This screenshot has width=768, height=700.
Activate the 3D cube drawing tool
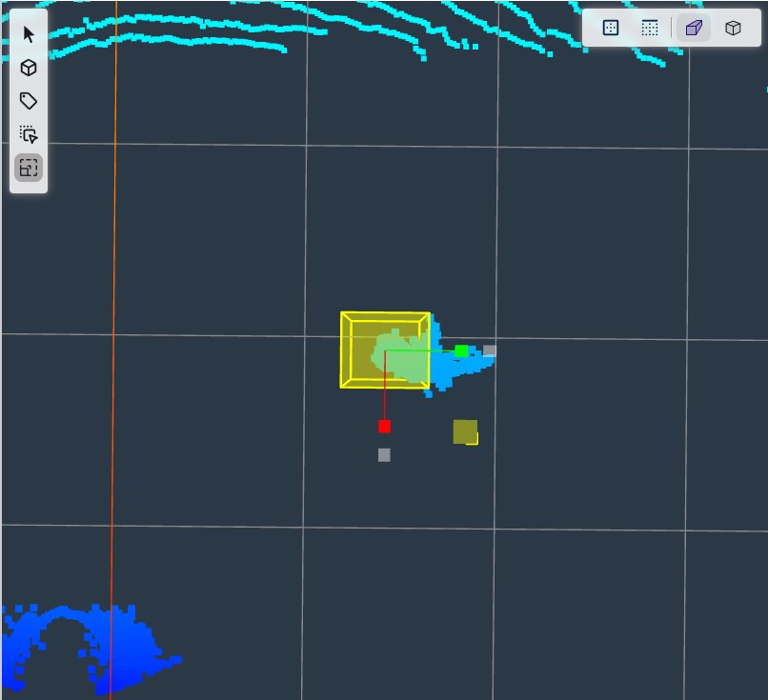coord(29,68)
